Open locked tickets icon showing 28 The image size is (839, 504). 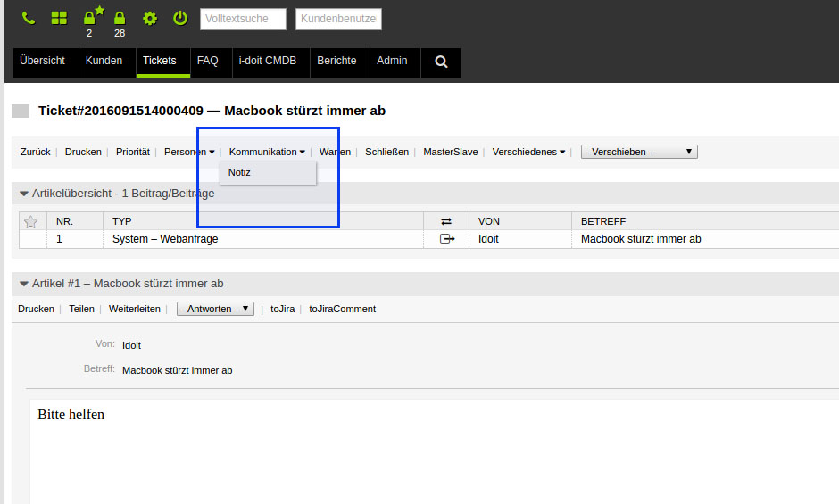[120, 18]
